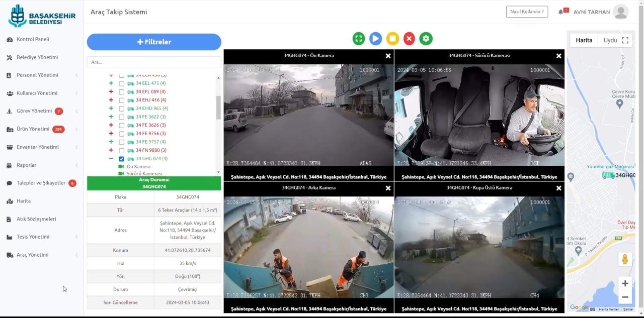Viewport: 644px width, 318px height.
Task: Click the green fullscreen camera grid icon
Action: 359,39
